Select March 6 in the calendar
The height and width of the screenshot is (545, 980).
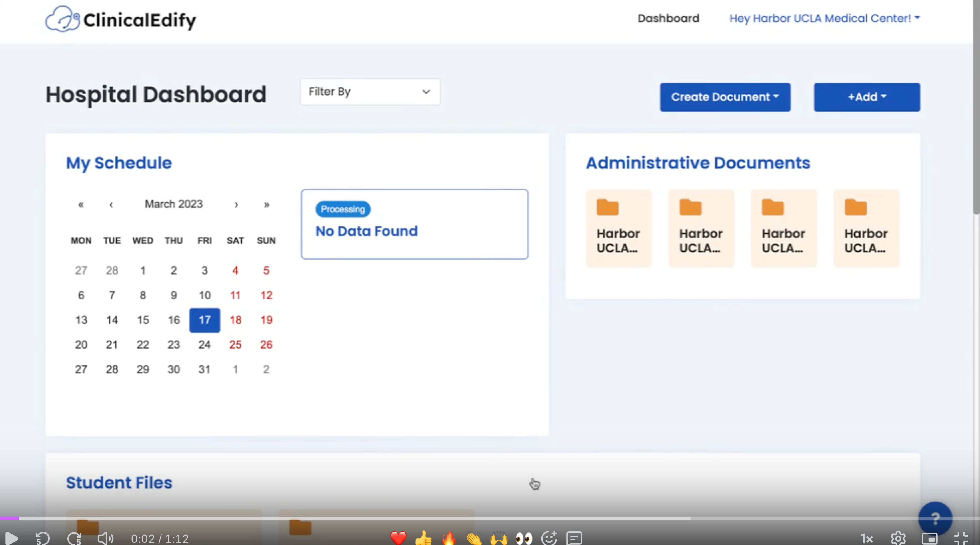pyautogui.click(x=81, y=295)
